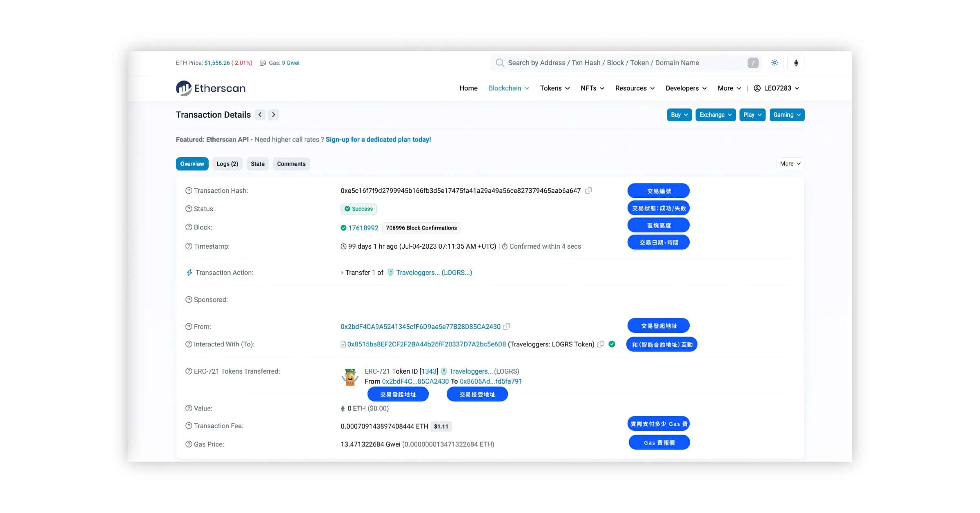Click help icon beside From

[x=189, y=327]
